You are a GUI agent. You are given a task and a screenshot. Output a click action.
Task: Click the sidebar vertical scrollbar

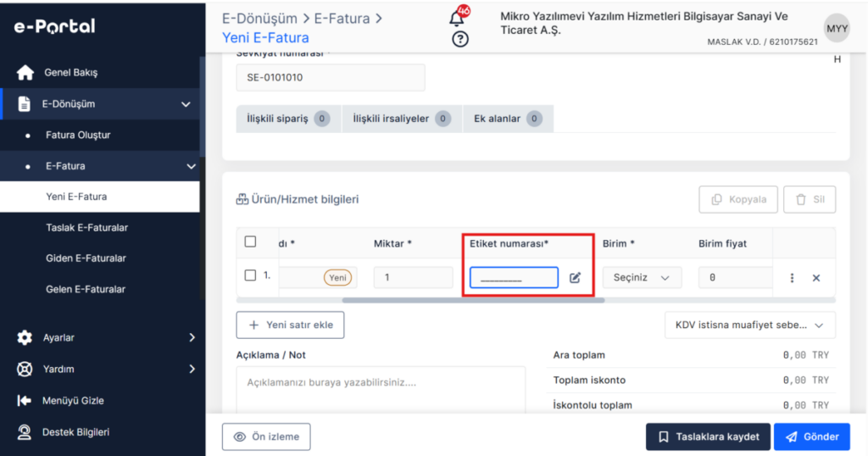pos(203,106)
